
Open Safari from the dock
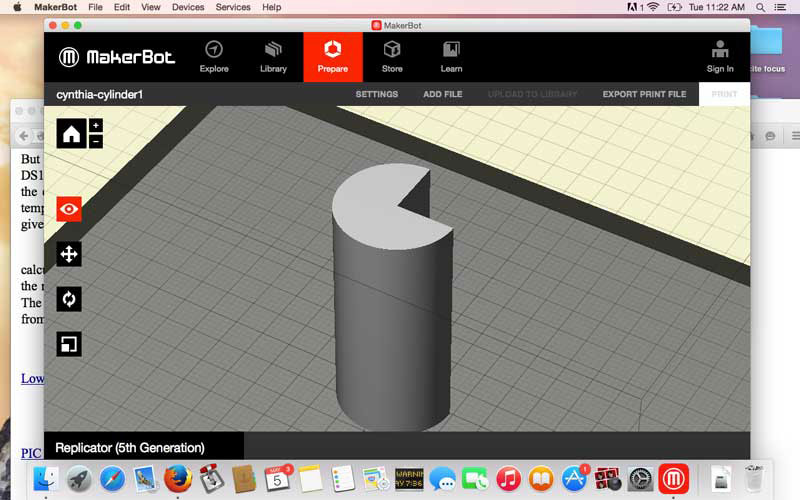pos(112,479)
